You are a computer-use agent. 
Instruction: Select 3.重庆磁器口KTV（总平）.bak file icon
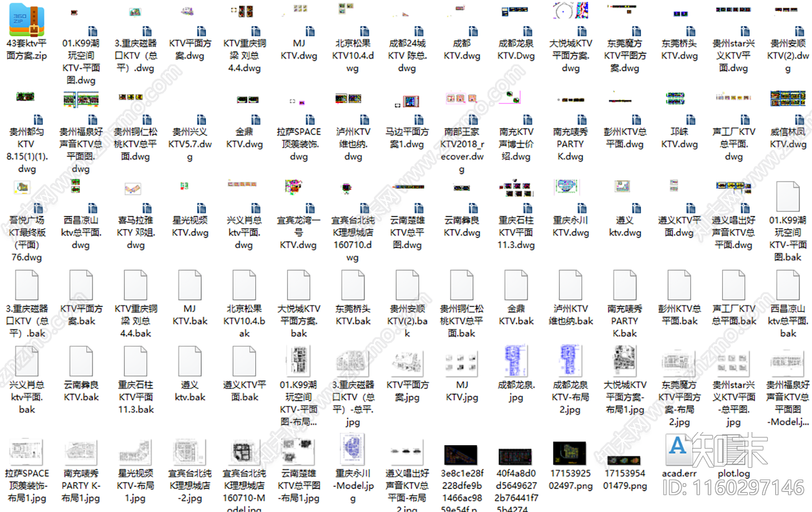27,285
